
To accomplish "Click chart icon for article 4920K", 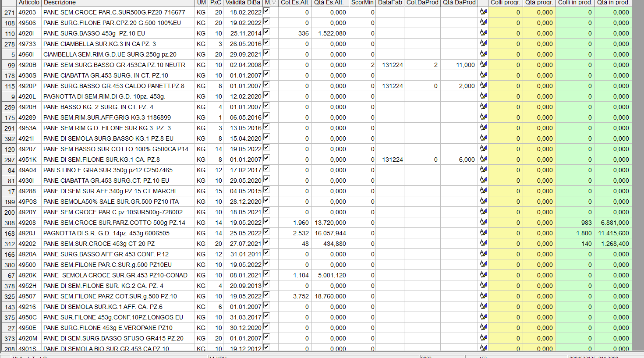I will click(x=483, y=275).
